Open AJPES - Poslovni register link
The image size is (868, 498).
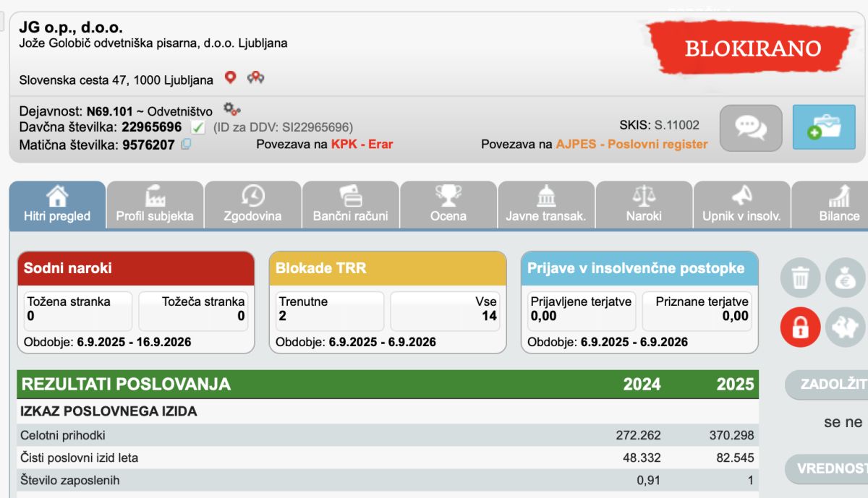pyautogui.click(x=631, y=144)
